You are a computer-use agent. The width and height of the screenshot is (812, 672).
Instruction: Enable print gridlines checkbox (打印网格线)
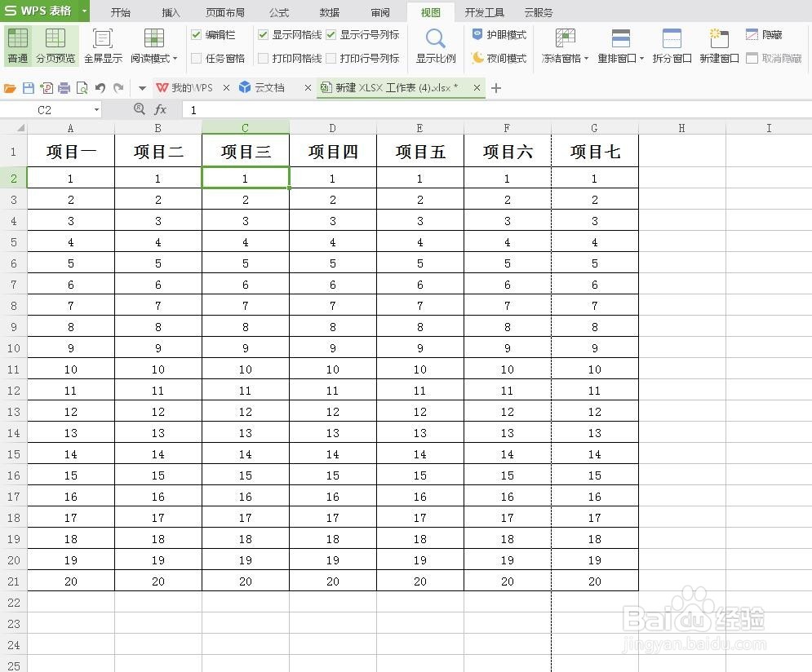pyautogui.click(x=263, y=58)
